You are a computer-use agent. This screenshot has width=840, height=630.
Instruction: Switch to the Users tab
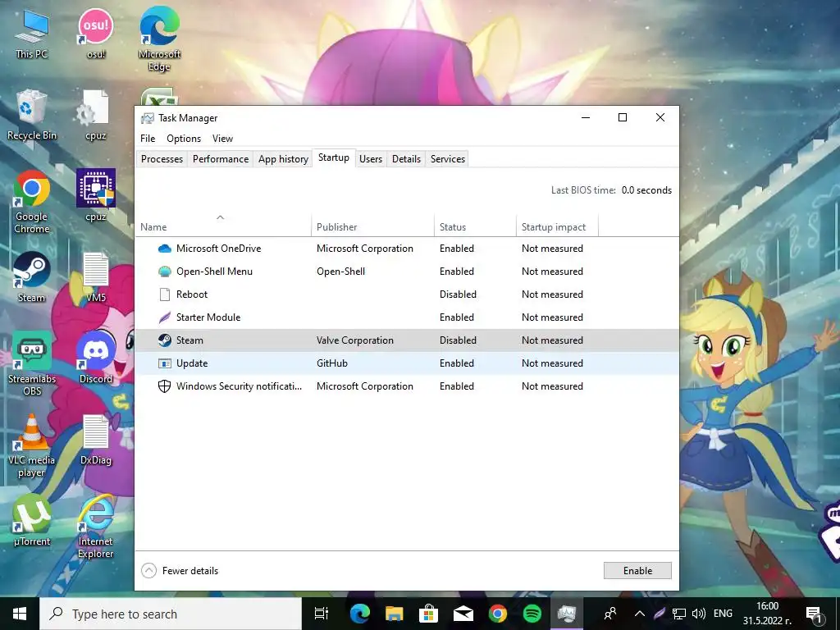pyautogui.click(x=371, y=159)
